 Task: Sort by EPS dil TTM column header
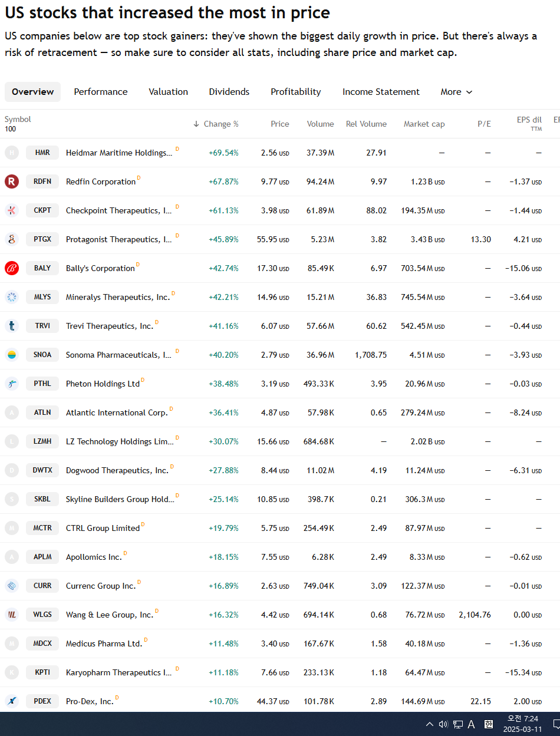(x=529, y=123)
